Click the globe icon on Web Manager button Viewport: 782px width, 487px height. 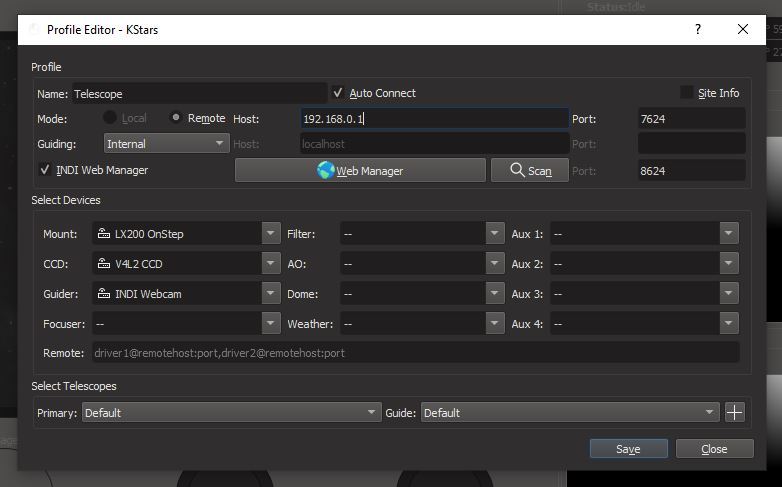[x=325, y=170]
